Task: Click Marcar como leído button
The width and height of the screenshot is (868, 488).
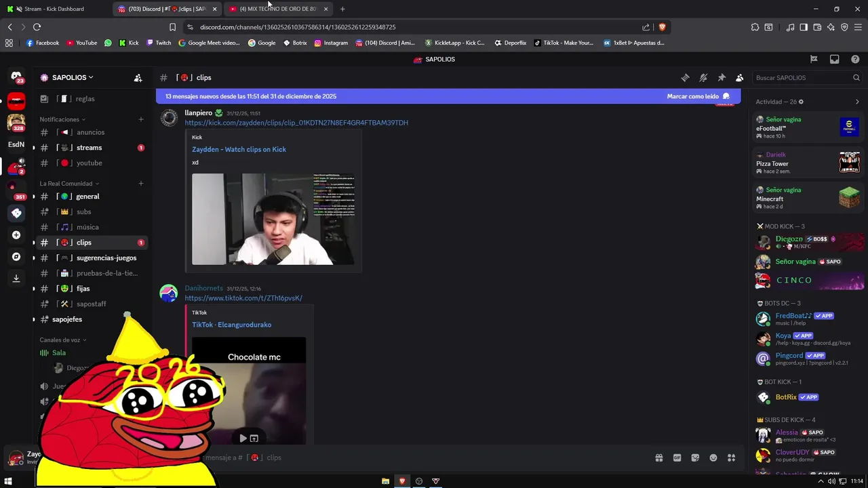Action: click(x=698, y=96)
